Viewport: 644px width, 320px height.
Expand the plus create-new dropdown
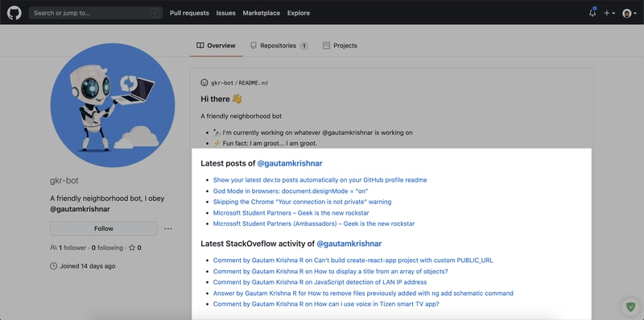609,13
